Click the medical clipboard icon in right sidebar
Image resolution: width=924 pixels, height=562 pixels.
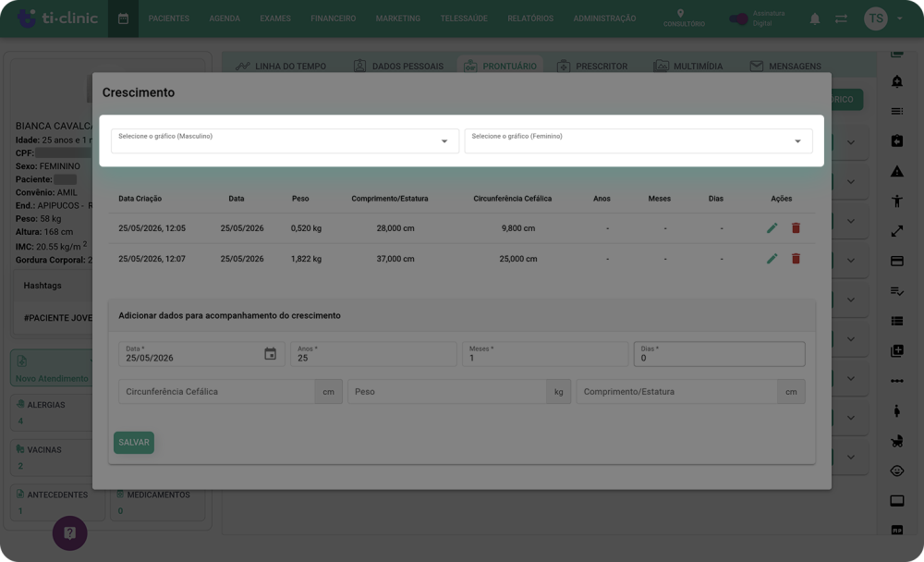(897, 140)
